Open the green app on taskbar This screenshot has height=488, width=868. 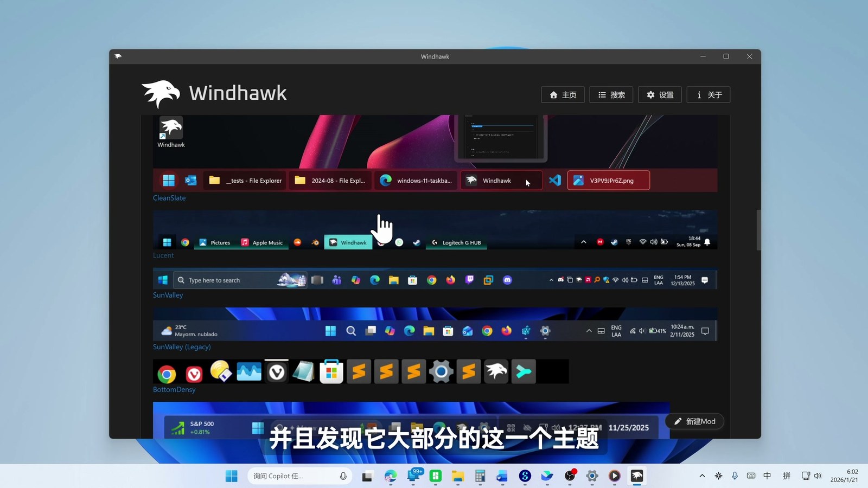435,476
